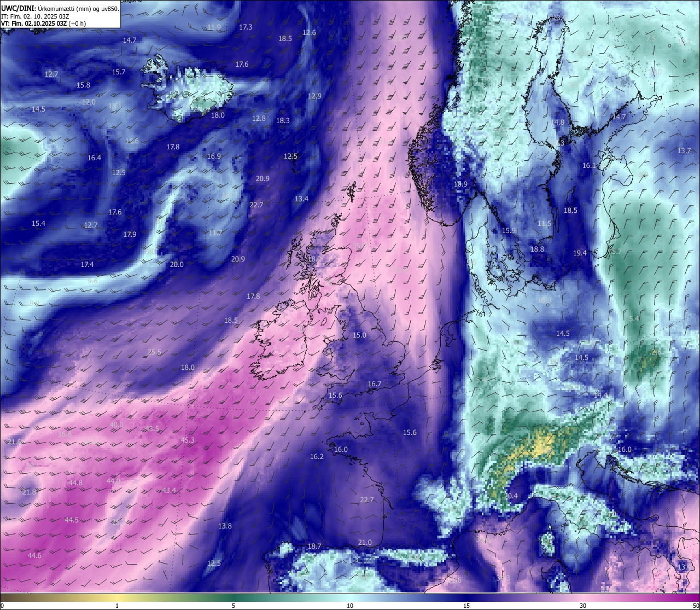The width and height of the screenshot is (700, 610).
Task: Click the 'VT: Fim. 02.10.2025 03Z (+0 h)' line
Action: tap(43, 24)
